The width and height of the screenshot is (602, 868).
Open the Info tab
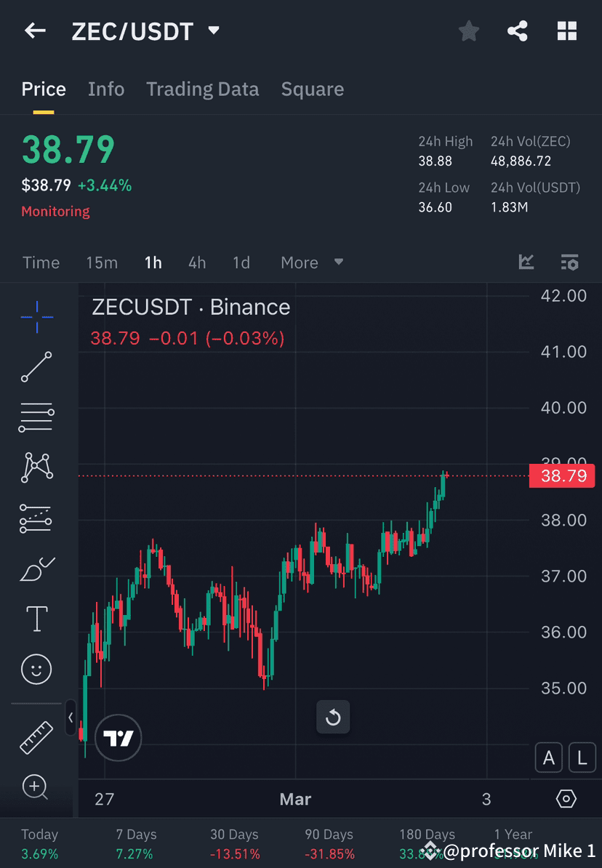pos(105,89)
